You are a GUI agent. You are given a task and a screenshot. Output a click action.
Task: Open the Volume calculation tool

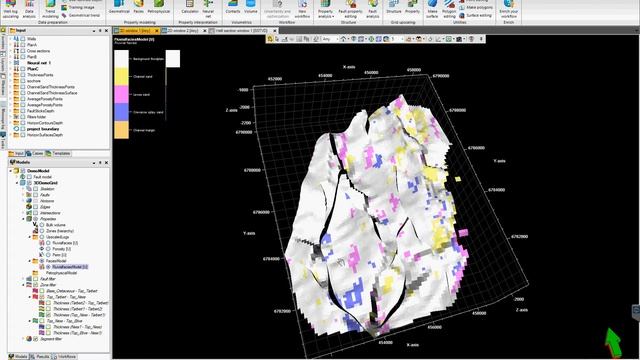tap(251, 7)
